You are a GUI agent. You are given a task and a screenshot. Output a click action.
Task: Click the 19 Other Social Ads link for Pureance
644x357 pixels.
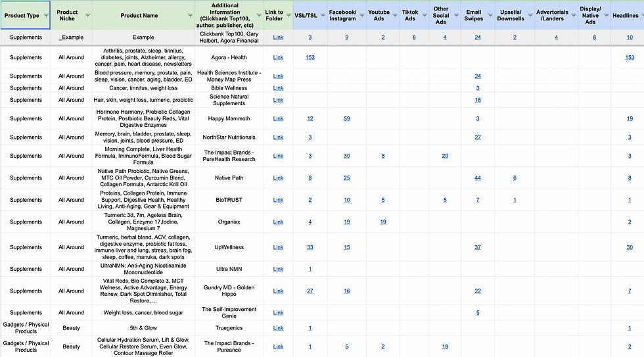click(445, 346)
